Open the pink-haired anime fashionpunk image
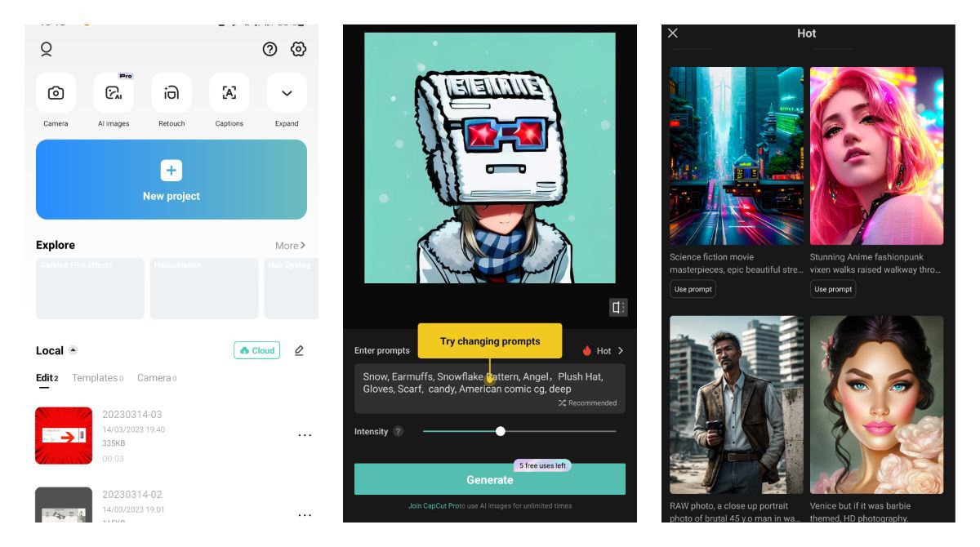Image resolution: width=980 pixels, height=547 pixels. click(877, 156)
